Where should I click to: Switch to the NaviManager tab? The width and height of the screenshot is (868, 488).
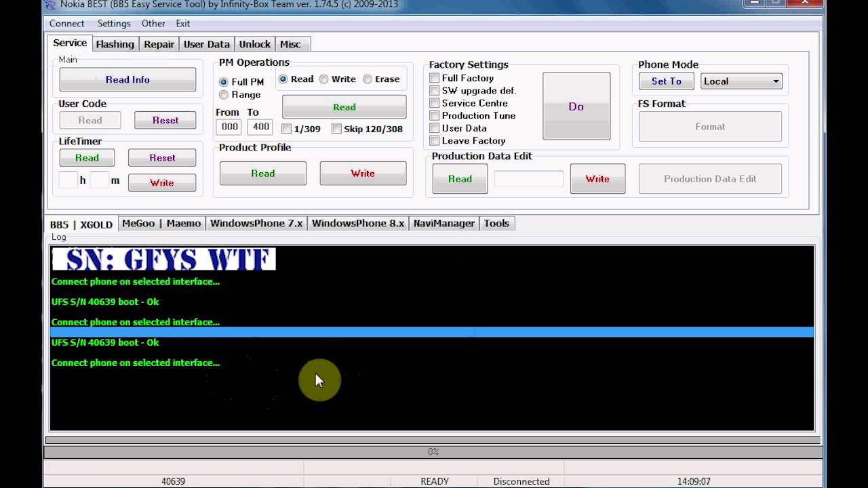444,224
